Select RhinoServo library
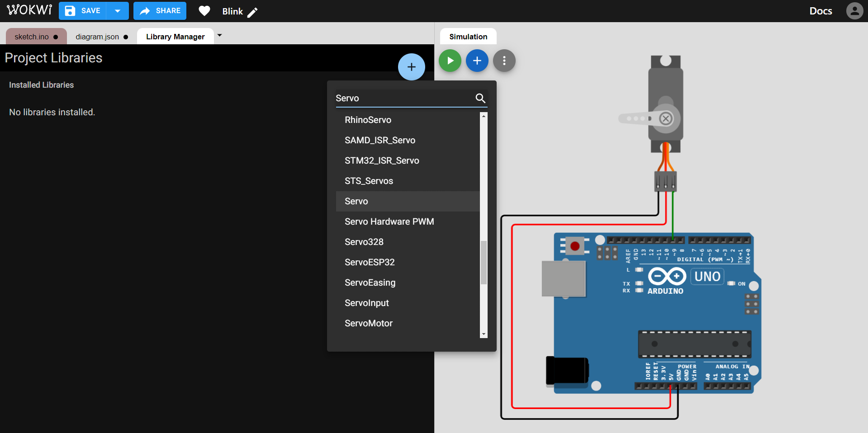The height and width of the screenshot is (433, 868). click(408, 120)
